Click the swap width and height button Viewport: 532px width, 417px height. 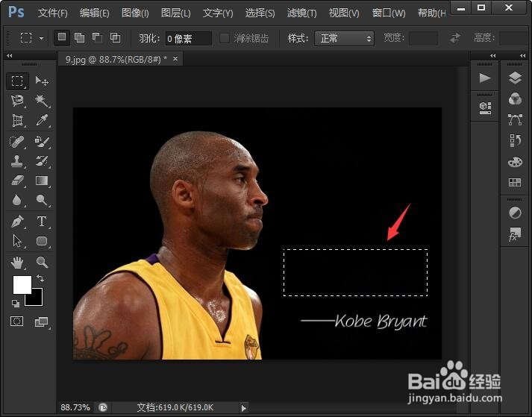[455, 37]
